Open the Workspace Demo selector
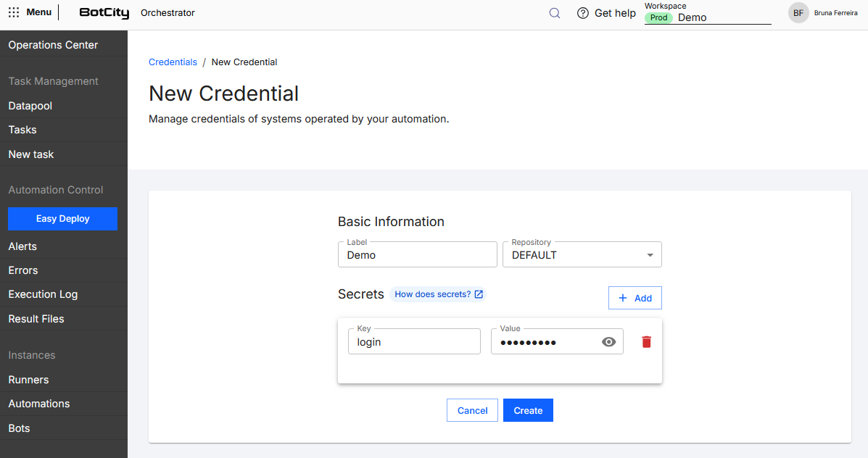Image resolution: width=868 pixels, height=458 pixels. [x=708, y=17]
